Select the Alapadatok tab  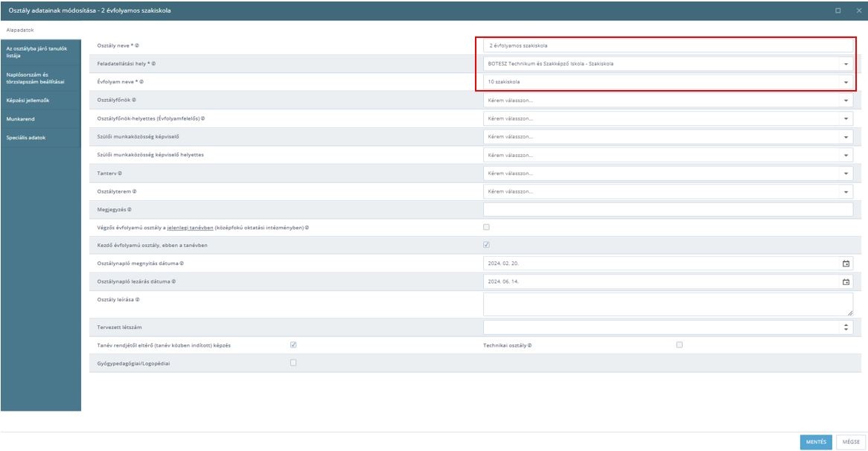pos(20,30)
